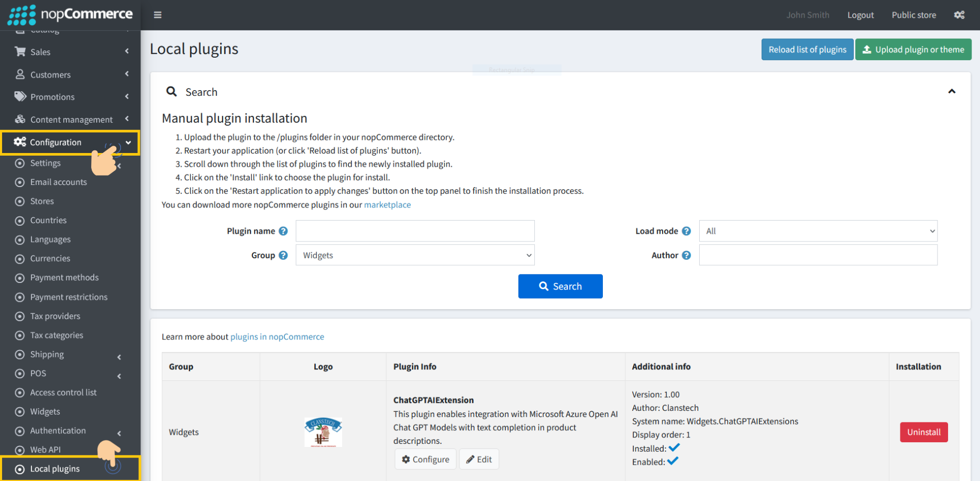Click the Plugin name help icon

(283, 231)
